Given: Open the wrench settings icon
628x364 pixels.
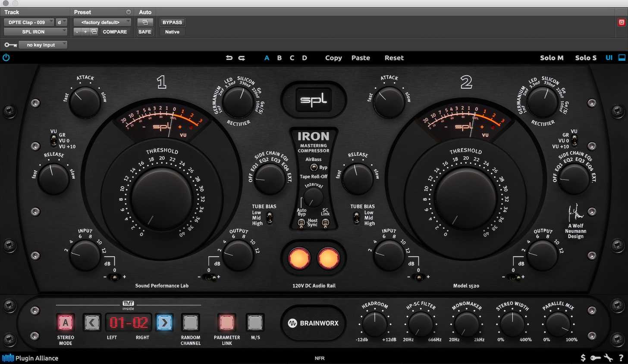Looking at the screenshot, I should (x=609, y=358).
